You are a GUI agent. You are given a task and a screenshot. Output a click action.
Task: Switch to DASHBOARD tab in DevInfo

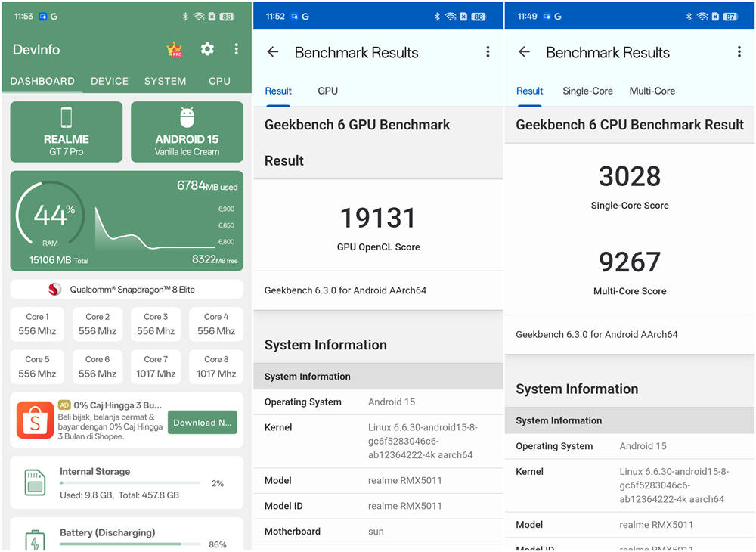pos(42,81)
